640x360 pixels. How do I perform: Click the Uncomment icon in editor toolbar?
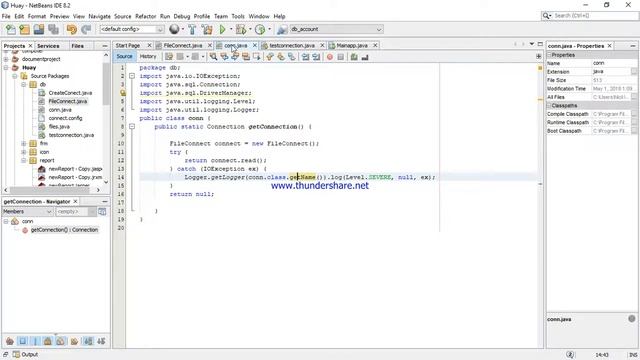coord(365,57)
